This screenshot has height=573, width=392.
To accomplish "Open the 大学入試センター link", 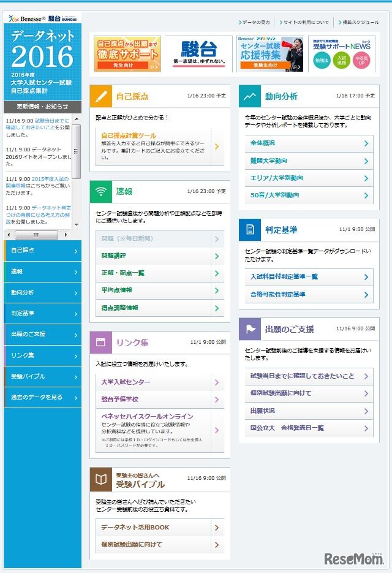I will tap(160, 382).
